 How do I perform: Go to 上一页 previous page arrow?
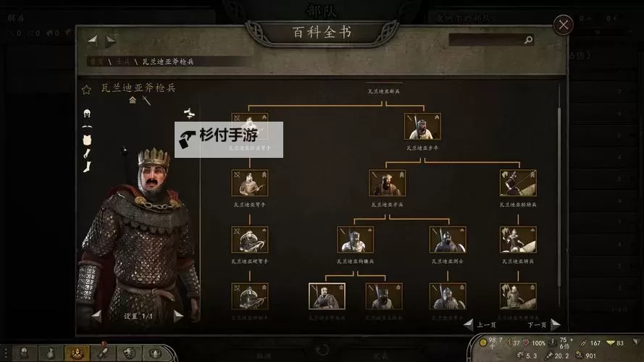tap(468, 324)
